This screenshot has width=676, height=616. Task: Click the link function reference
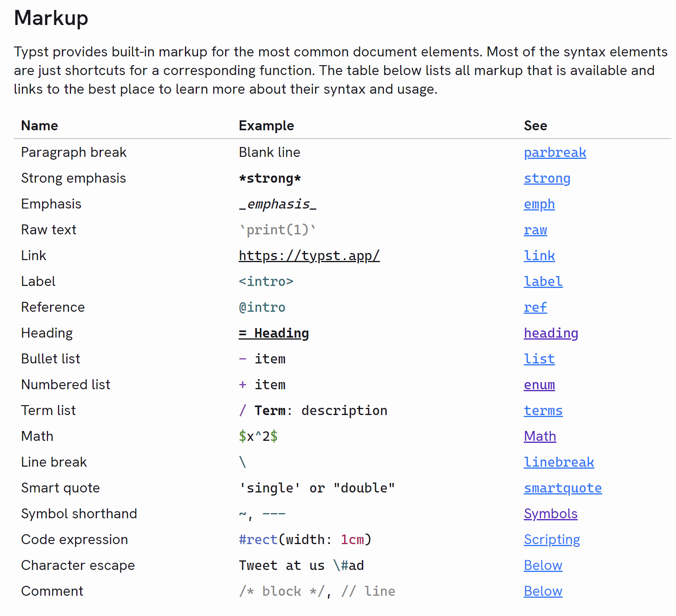[x=539, y=256]
